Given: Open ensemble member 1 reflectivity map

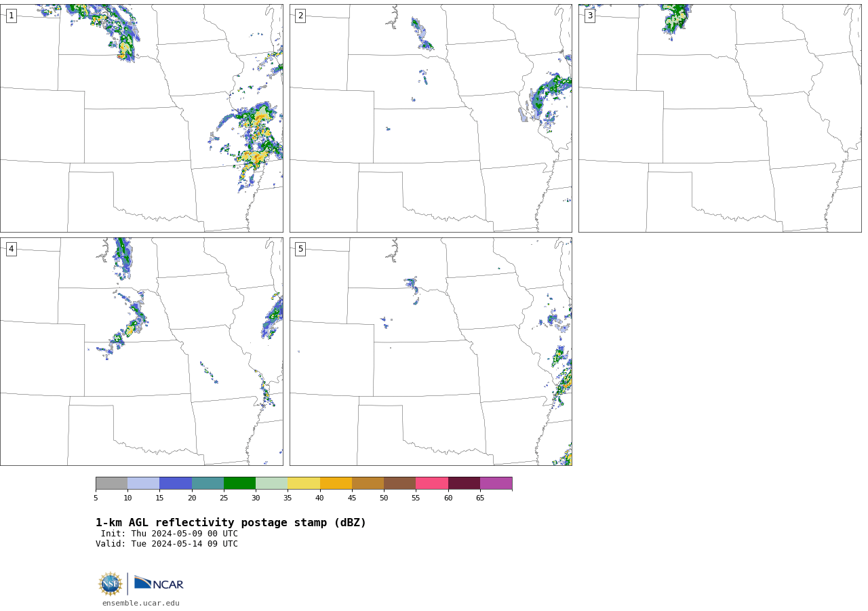Looking at the screenshot, I should click(x=141, y=118).
